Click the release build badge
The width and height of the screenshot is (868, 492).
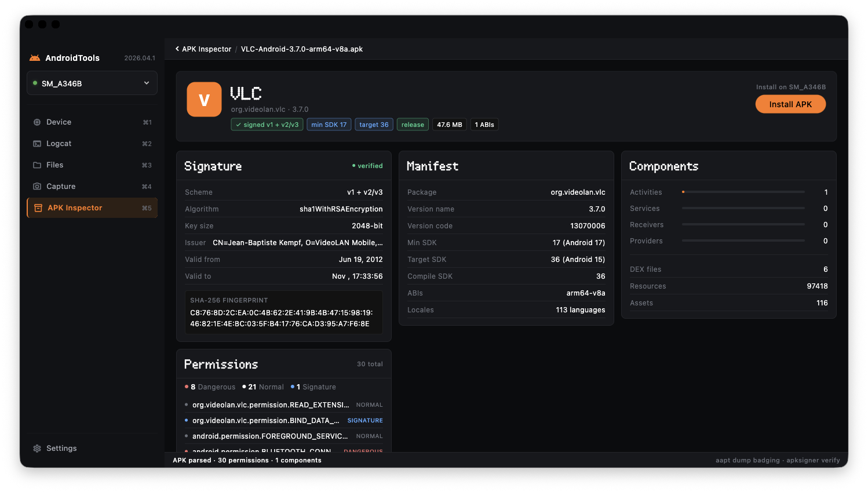coord(413,125)
